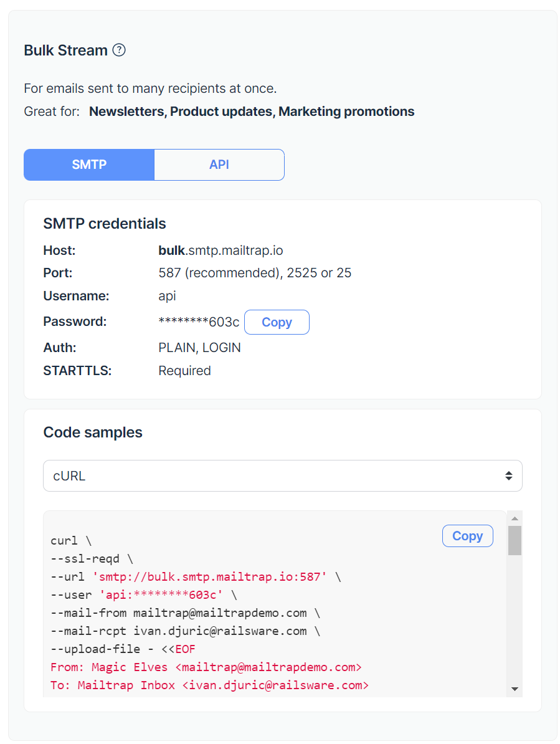The width and height of the screenshot is (560, 744).
Task: Click the username value "api"
Action: 167,296
